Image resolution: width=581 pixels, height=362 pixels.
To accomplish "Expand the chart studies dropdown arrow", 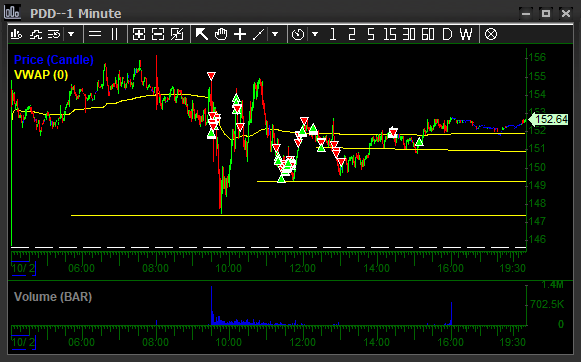I will pos(71,34).
